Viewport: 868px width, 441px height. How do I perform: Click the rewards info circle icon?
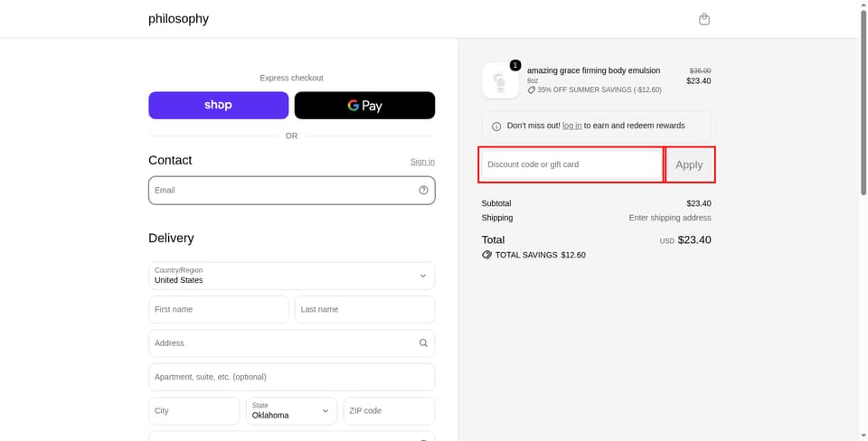[496, 127]
